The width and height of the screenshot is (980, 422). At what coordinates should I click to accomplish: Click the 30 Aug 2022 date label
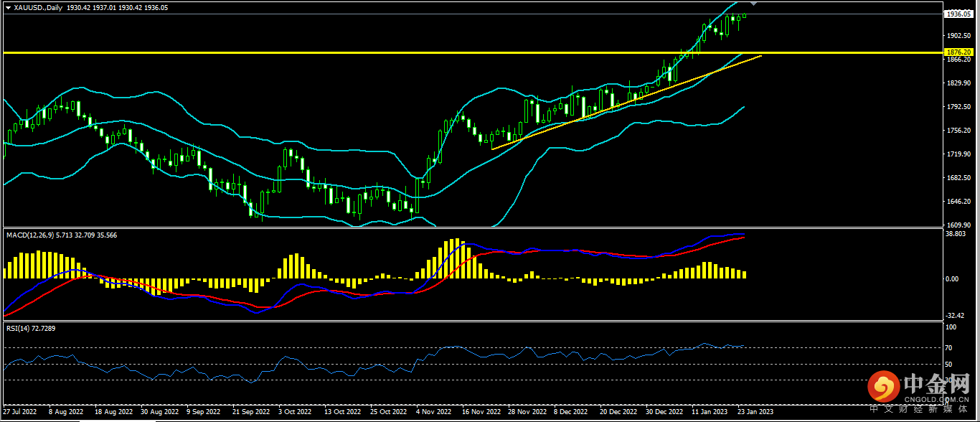tap(160, 412)
